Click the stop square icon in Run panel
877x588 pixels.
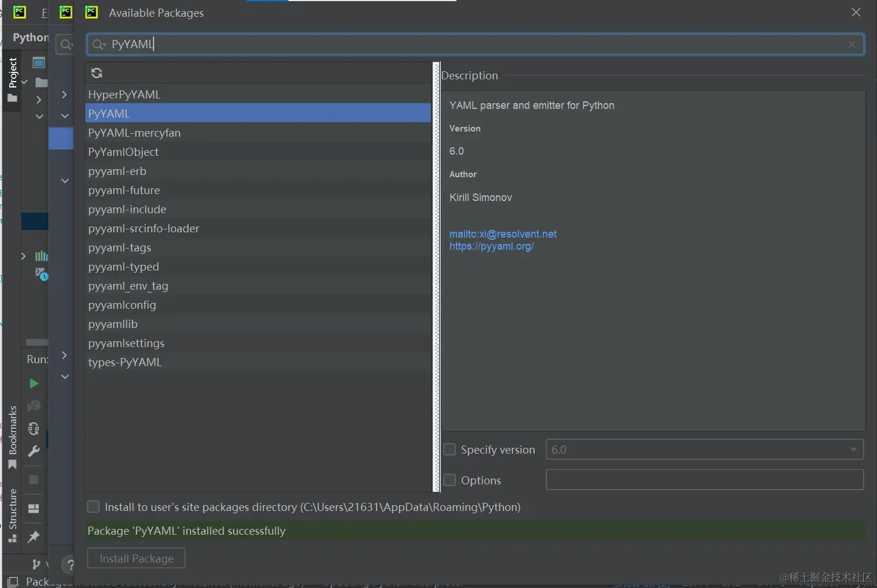tap(34, 480)
